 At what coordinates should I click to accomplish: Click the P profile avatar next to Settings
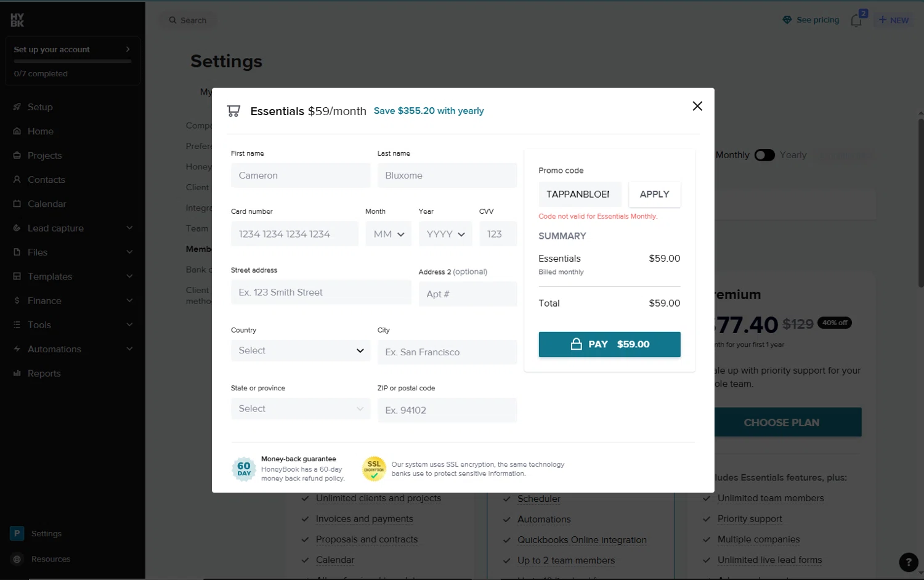(17, 533)
